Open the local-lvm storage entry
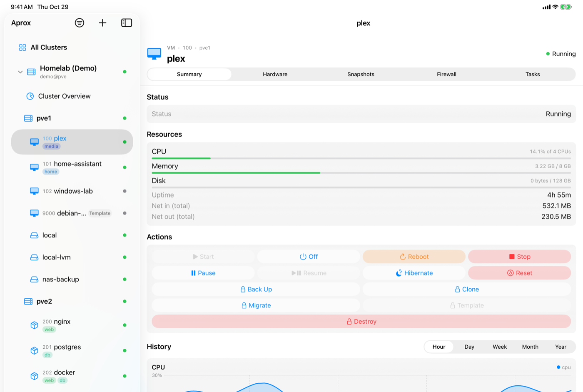 [x=72, y=257]
